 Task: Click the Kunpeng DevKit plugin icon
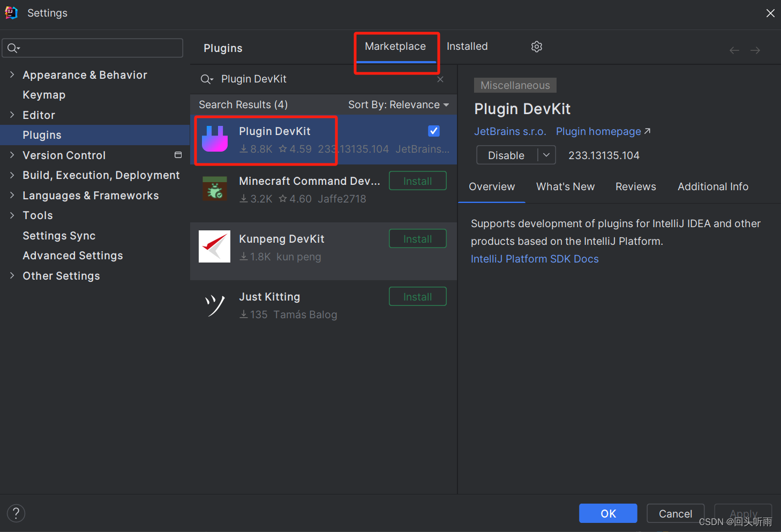click(x=214, y=246)
